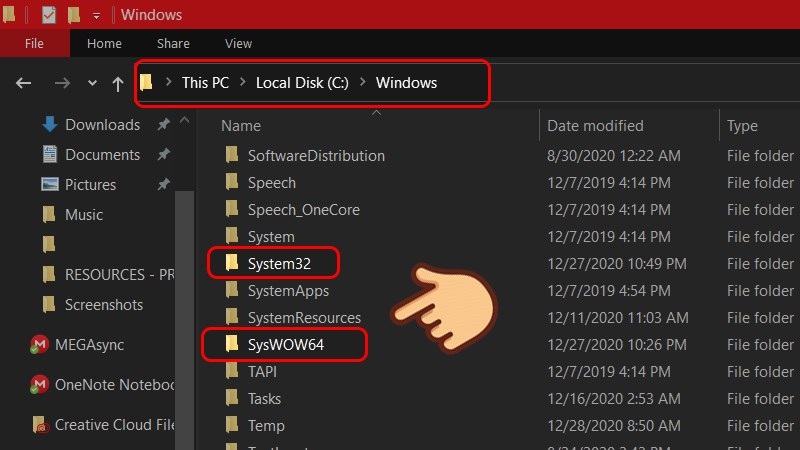Select the Speech_OneCore folder
800x450 pixels.
[304, 210]
